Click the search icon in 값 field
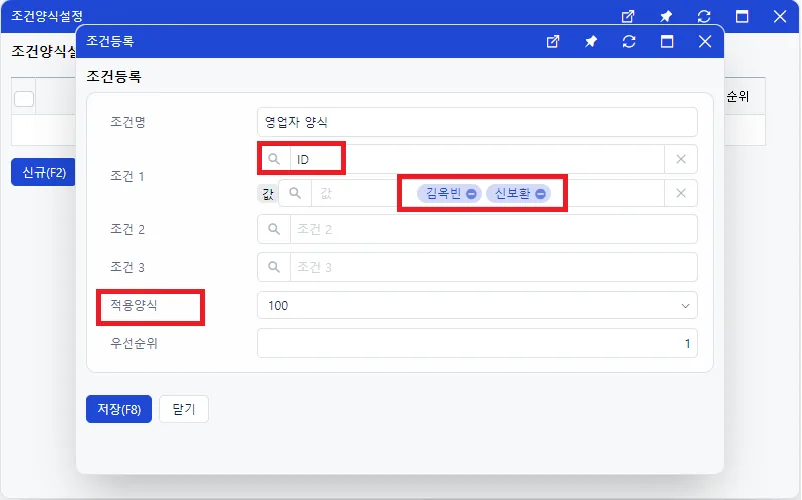The image size is (802, 500). [295, 193]
